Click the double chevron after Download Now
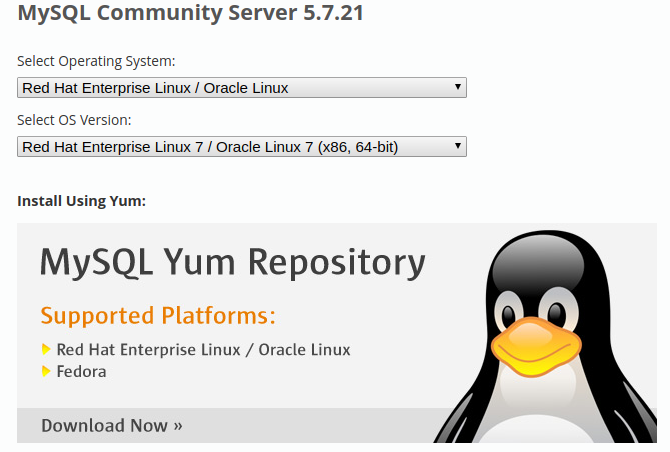The image size is (670, 452). coord(178,426)
